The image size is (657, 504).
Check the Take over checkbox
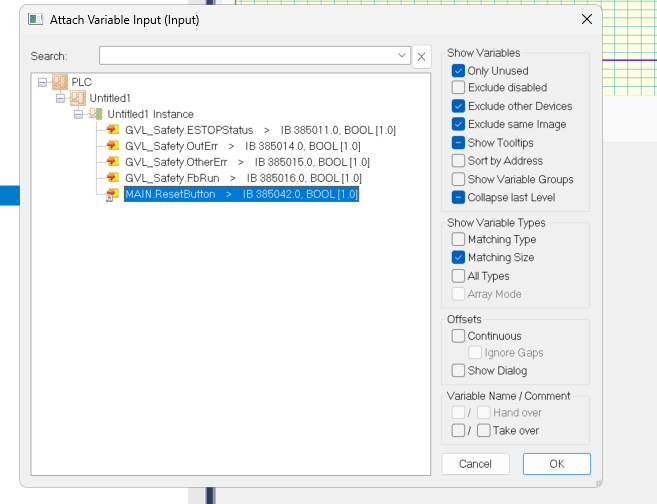[484, 430]
